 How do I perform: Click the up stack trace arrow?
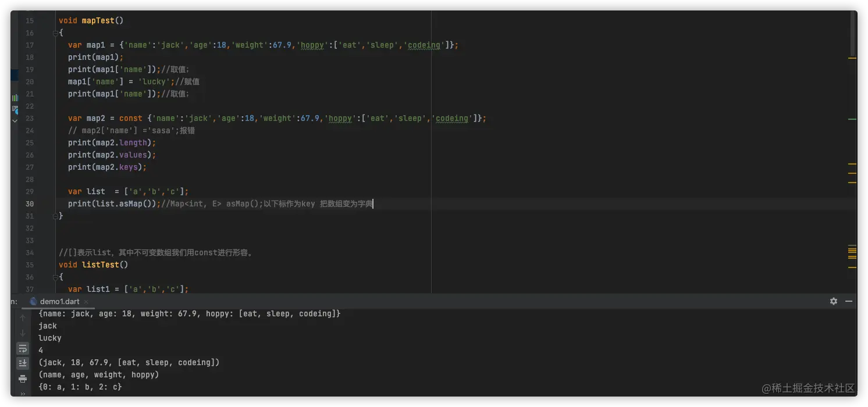click(23, 318)
